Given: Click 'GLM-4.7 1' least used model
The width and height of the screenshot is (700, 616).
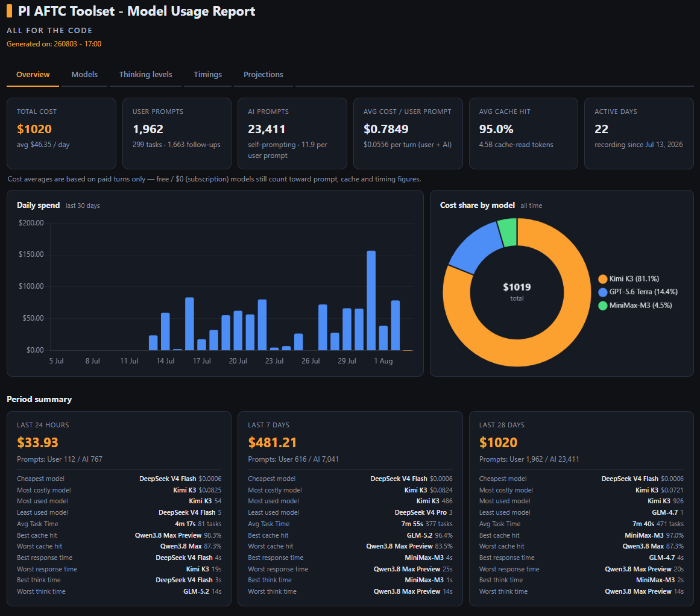Looking at the screenshot, I should click(x=668, y=512).
